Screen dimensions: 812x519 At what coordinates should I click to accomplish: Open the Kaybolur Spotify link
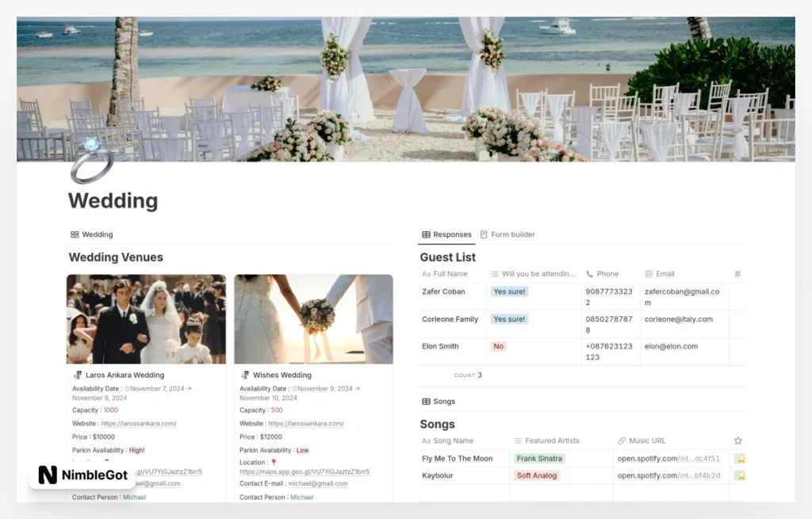click(668, 475)
